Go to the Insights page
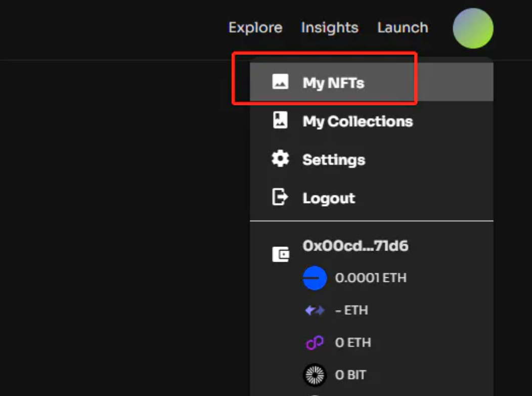532x396 pixels. [329, 28]
